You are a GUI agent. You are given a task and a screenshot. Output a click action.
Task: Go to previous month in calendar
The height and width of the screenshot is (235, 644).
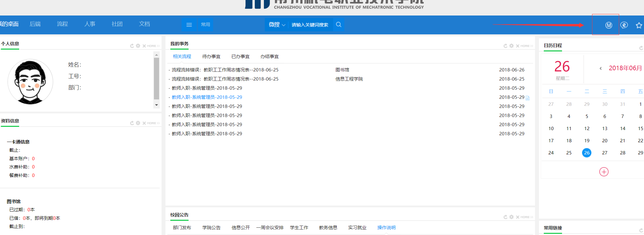tap(600, 68)
